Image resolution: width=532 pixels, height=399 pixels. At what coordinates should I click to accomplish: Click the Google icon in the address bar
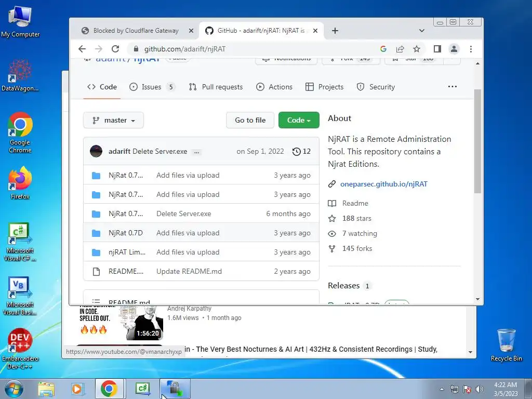[x=383, y=49]
